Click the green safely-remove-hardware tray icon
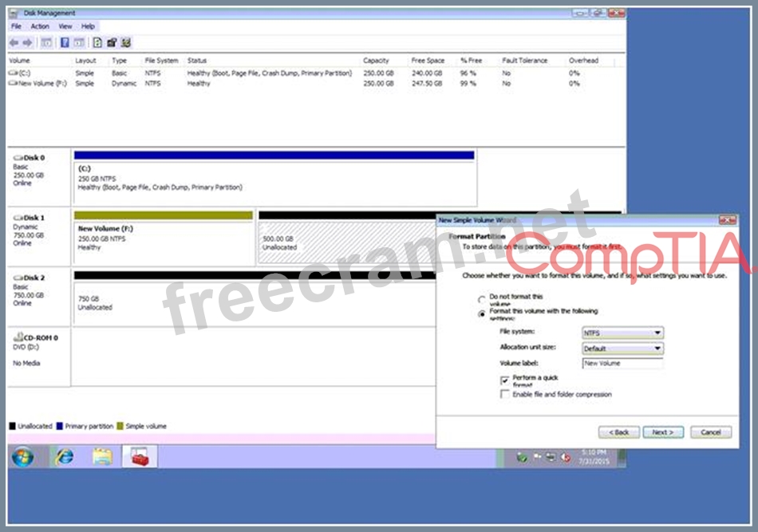This screenshot has height=532, width=758. click(x=522, y=457)
